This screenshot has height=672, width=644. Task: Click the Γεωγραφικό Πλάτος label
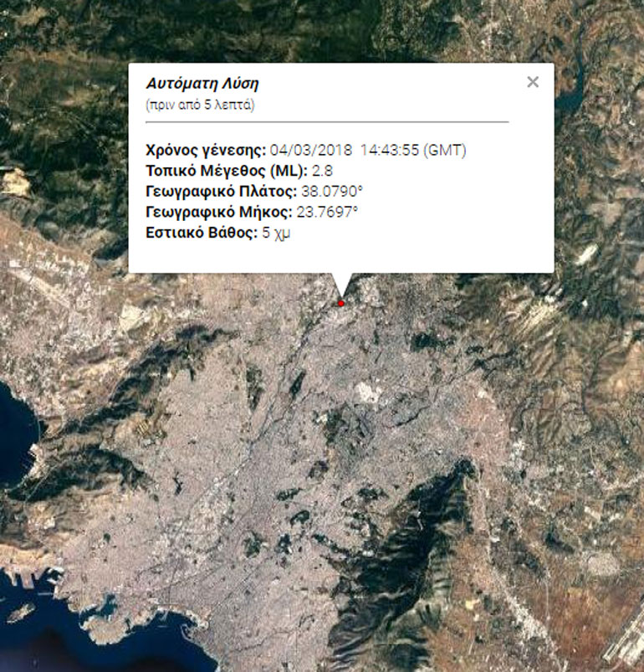click(217, 192)
